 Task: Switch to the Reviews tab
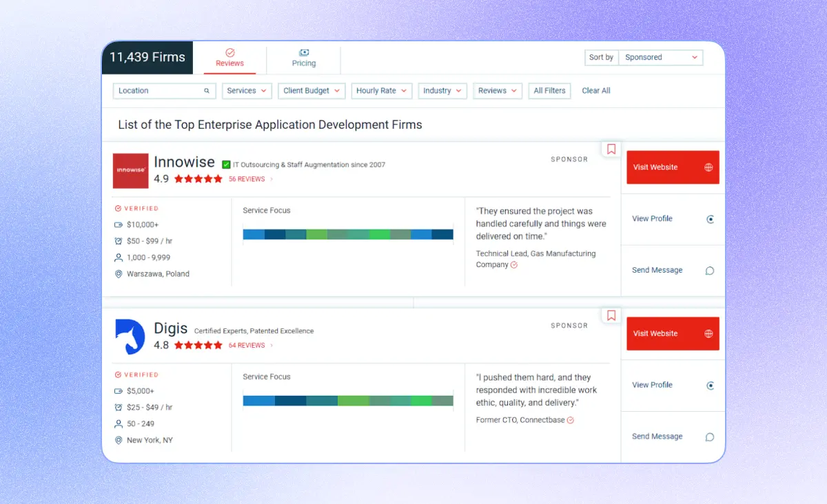pos(229,58)
